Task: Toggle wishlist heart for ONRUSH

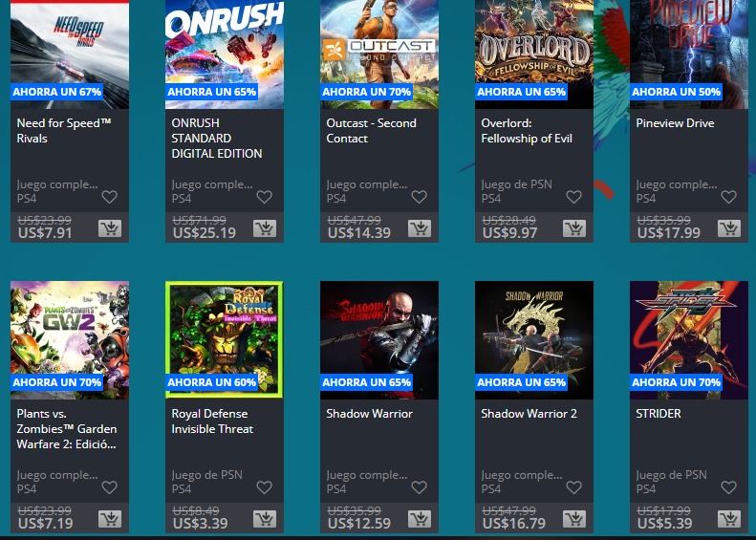Action: (x=264, y=197)
